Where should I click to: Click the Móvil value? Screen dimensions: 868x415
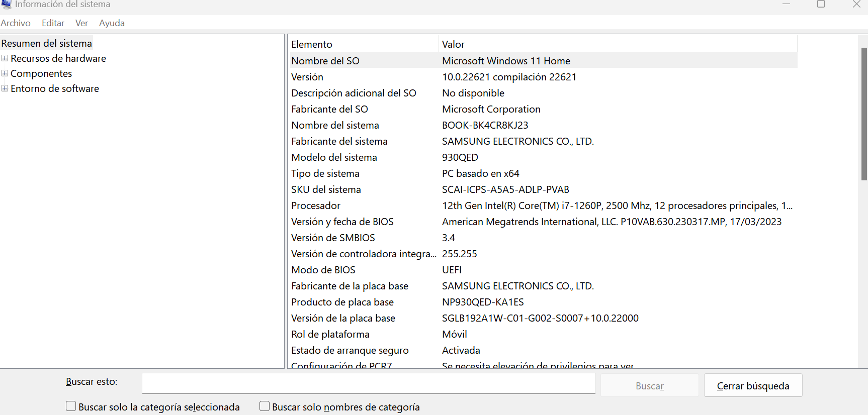pyautogui.click(x=455, y=334)
